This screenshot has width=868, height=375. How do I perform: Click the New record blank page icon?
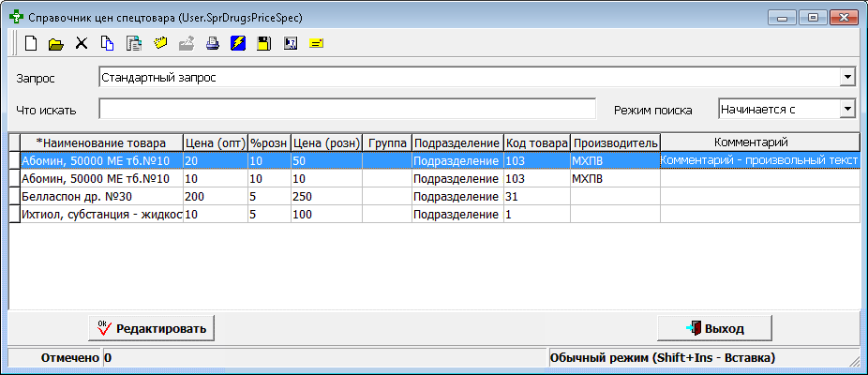[x=31, y=43]
